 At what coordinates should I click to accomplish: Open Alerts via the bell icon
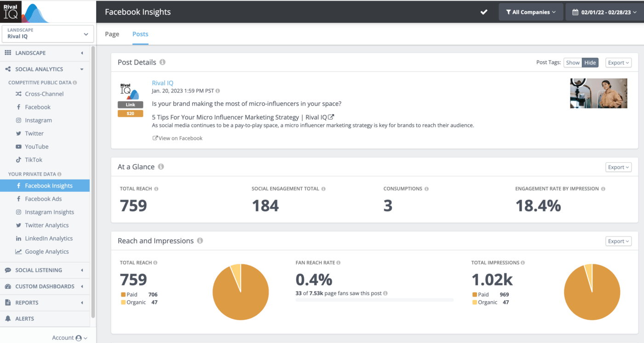[x=8, y=319]
